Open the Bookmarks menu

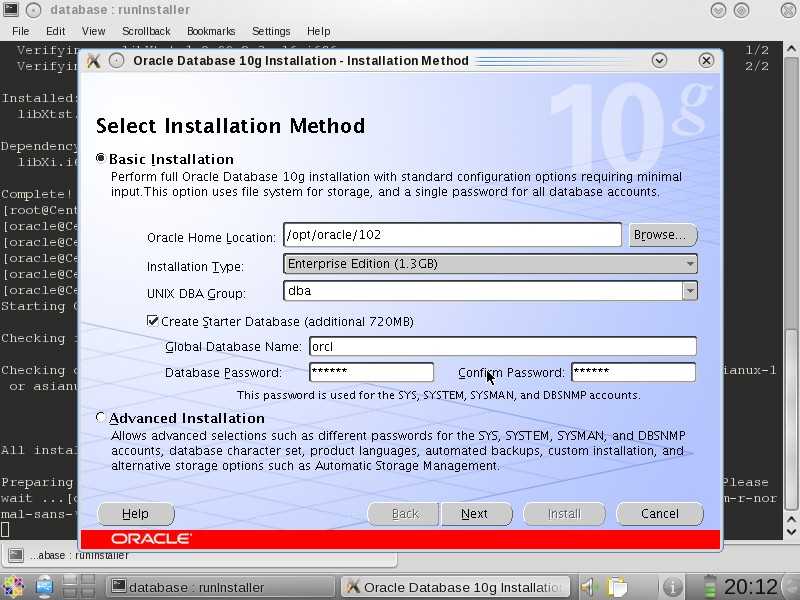211,31
